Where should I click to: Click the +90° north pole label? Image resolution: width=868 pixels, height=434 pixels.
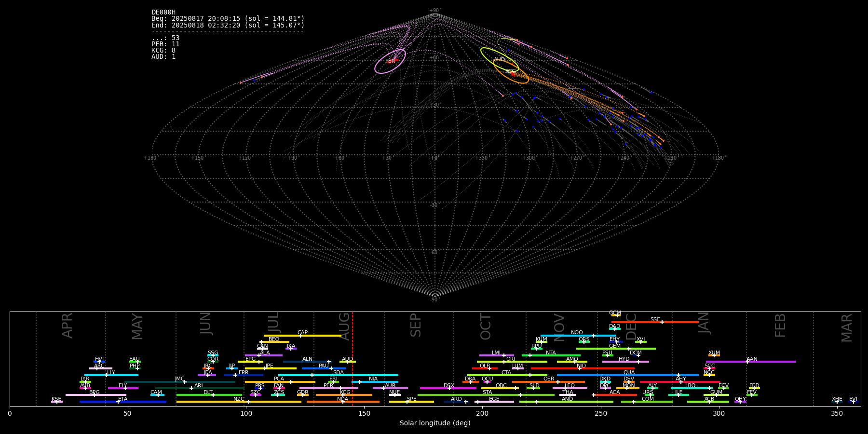click(434, 11)
